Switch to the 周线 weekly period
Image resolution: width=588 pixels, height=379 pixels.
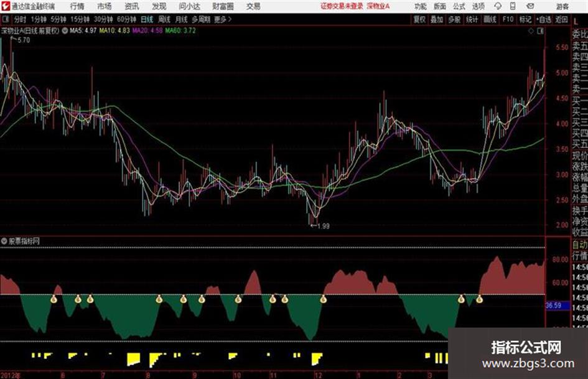(164, 19)
